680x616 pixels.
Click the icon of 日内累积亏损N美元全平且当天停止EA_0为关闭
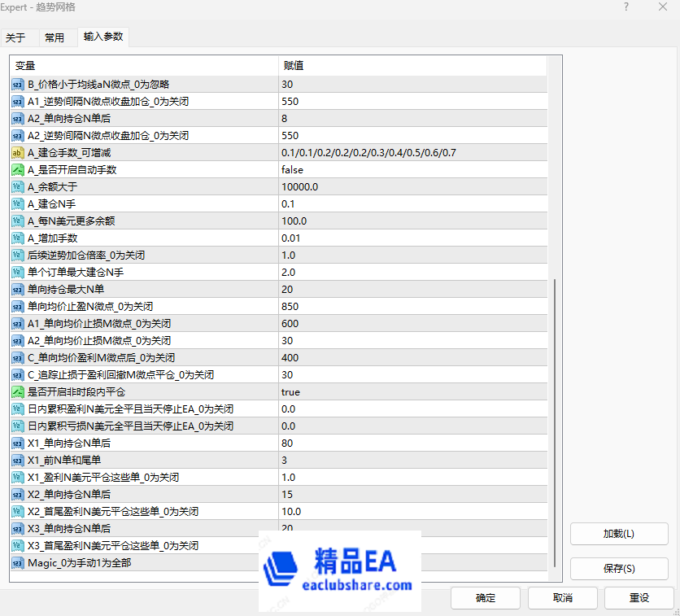tap(18, 426)
